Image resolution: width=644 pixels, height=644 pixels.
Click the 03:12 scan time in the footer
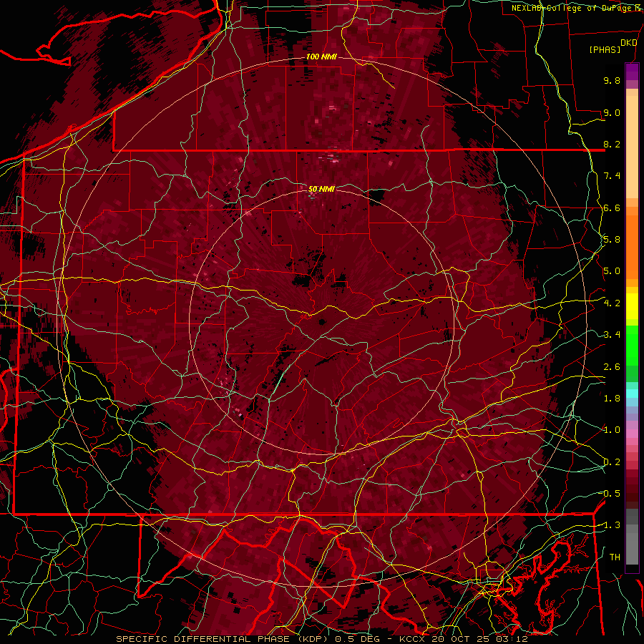click(512, 639)
